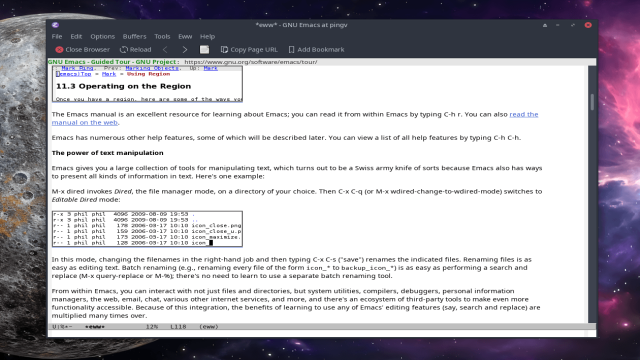
Task: Go forward with the right arrow toolbar icon
Action: [x=184, y=49]
